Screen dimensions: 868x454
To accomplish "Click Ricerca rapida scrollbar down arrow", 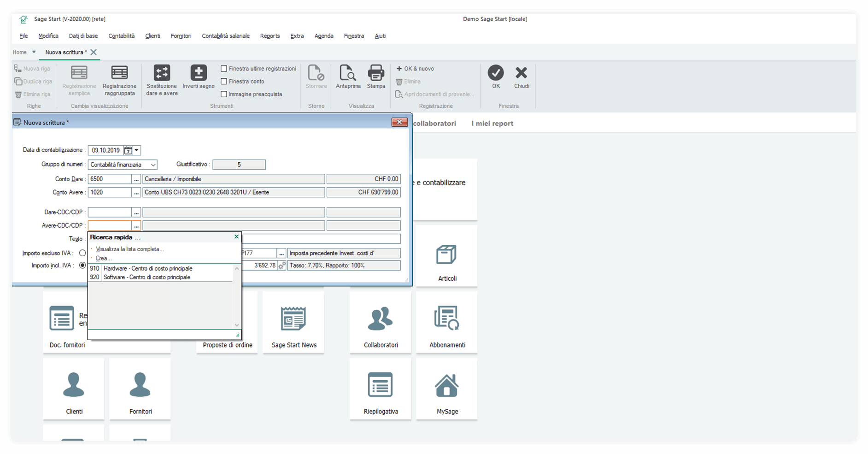I will (x=237, y=325).
